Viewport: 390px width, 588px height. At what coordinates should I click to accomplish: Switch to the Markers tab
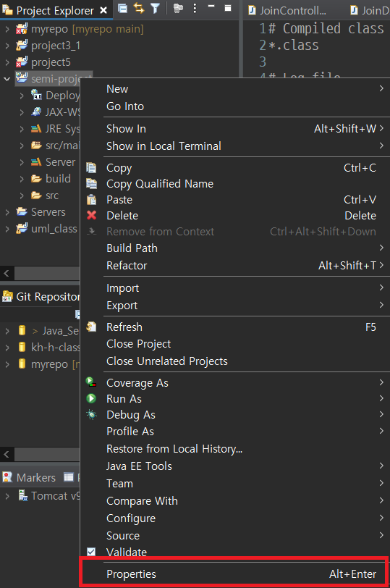coord(29,477)
